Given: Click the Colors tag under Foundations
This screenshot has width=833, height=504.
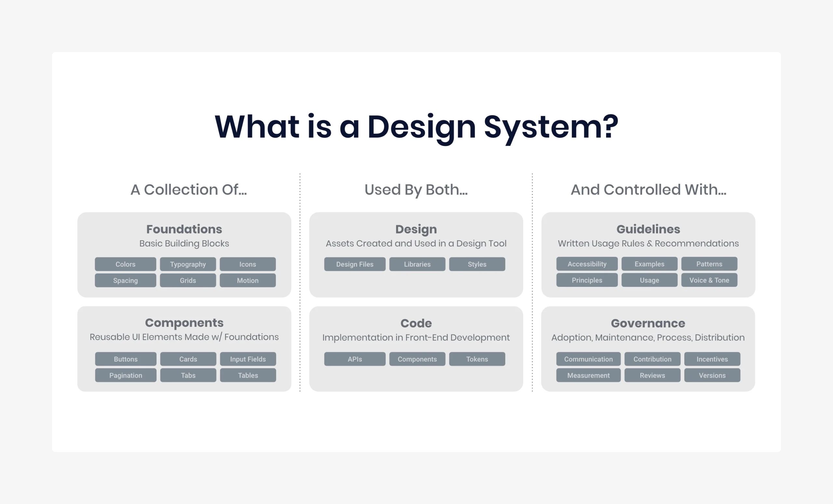Looking at the screenshot, I should 125,264.
